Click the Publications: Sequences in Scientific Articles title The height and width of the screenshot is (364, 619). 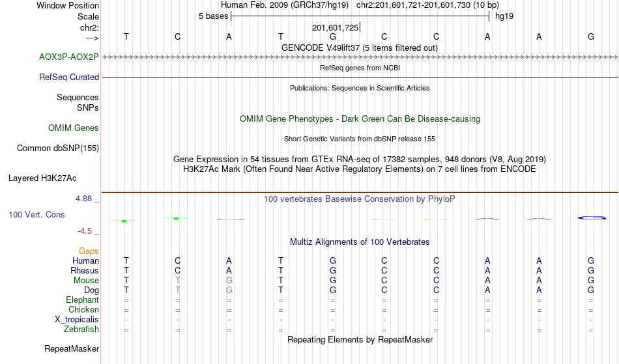[360, 88]
